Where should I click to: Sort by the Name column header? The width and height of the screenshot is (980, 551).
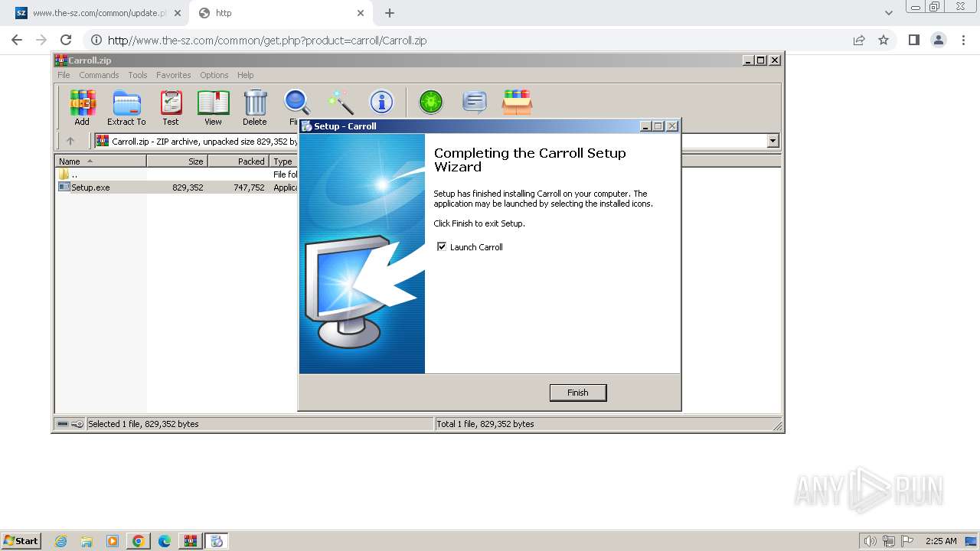coord(101,161)
